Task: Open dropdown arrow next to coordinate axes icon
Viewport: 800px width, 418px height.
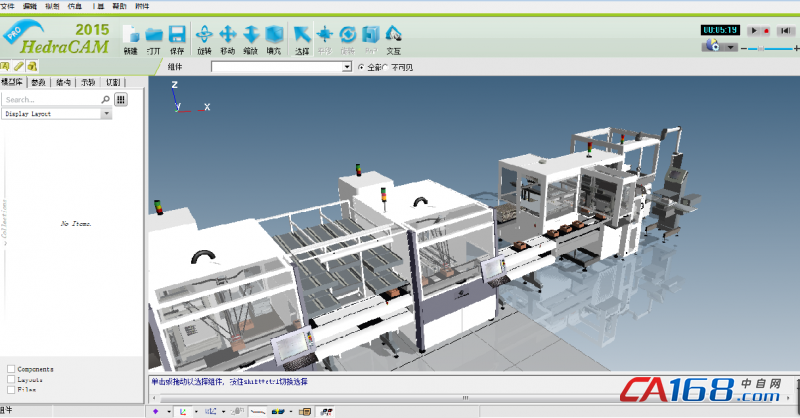Action: point(196,411)
